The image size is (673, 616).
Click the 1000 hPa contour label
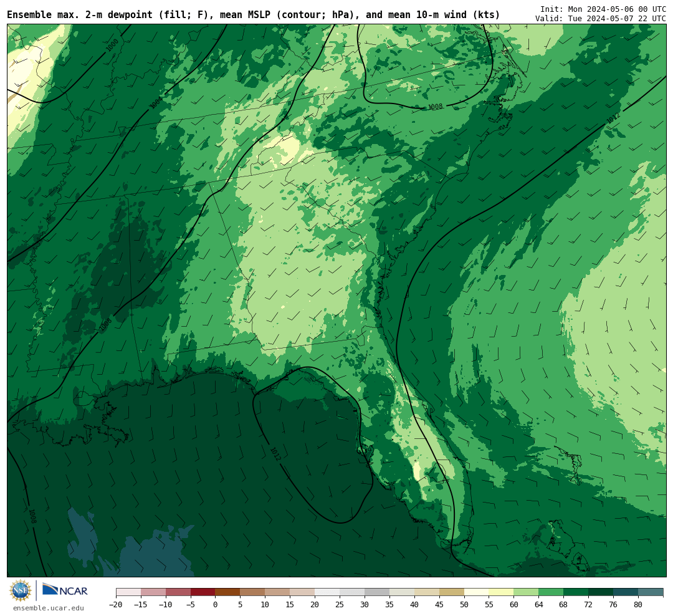pos(112,45)
